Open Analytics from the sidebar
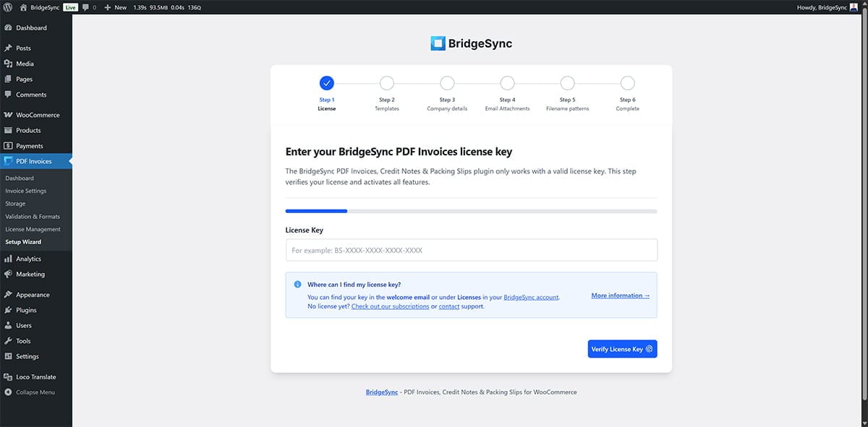This screenshot has height=427, width=868. click(28, 259)
